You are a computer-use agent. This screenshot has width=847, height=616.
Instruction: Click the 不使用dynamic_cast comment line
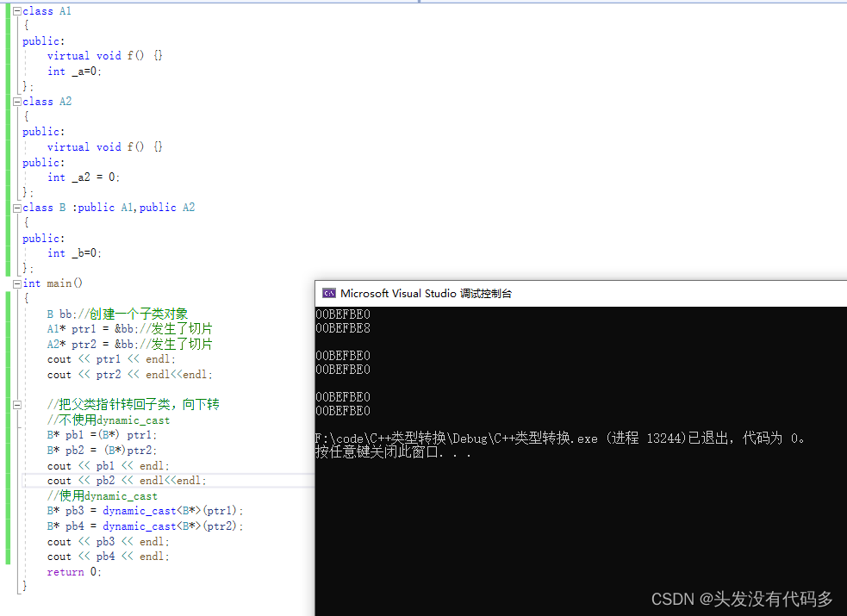tap(108, 420)
